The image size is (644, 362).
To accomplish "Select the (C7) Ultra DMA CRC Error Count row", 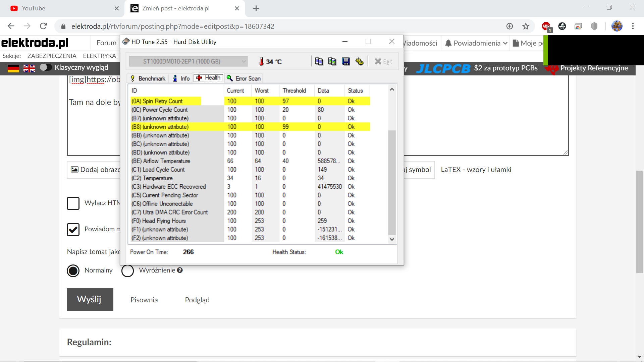I will [250, 212].
